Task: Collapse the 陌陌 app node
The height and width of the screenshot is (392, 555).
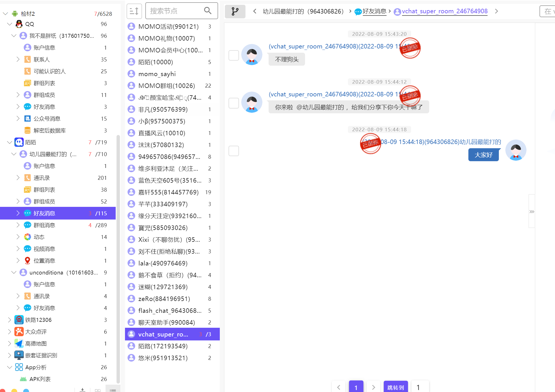Action: [9, 142]
